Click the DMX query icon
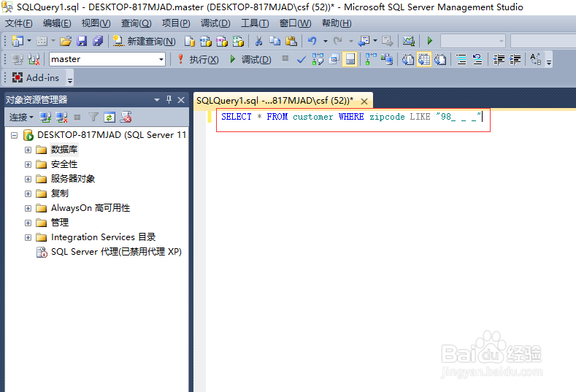576x392 pixels. [222, 41]
